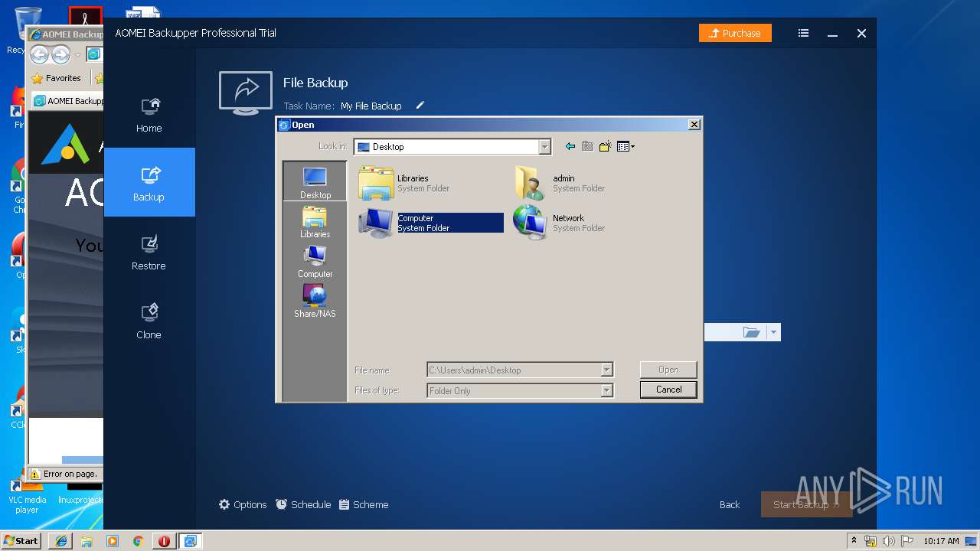
Task: Open backup Options
Action: click(x=243, y=504)
